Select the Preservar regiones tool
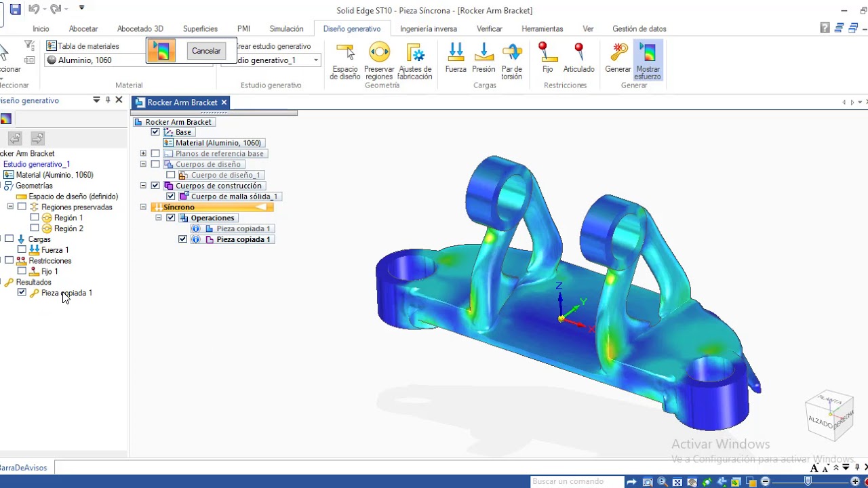This screenshot has height=488, width=868. (379, 61)
